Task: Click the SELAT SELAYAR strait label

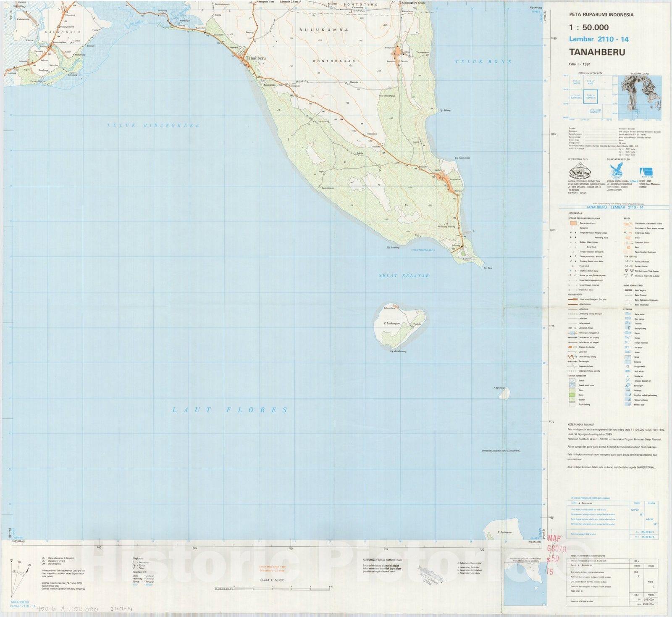Action: pyautogui.click(x=404, y=276)
